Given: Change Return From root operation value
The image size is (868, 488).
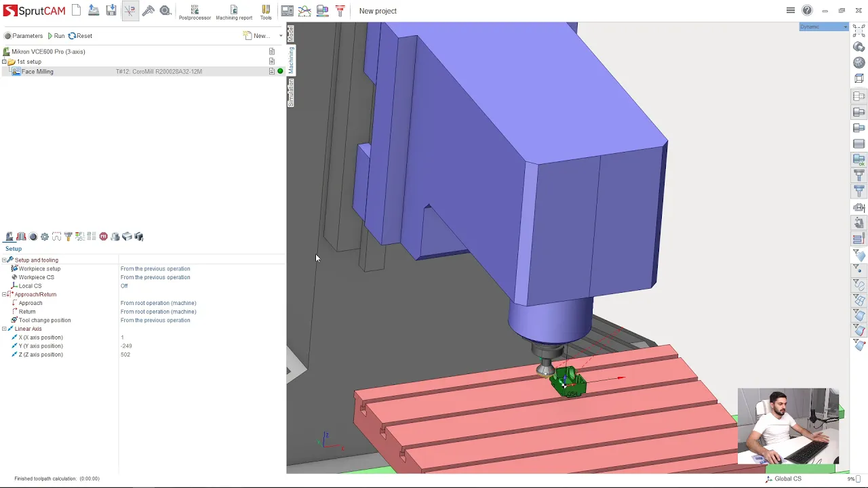Looking at the screenshot, I should pos(158,312).
